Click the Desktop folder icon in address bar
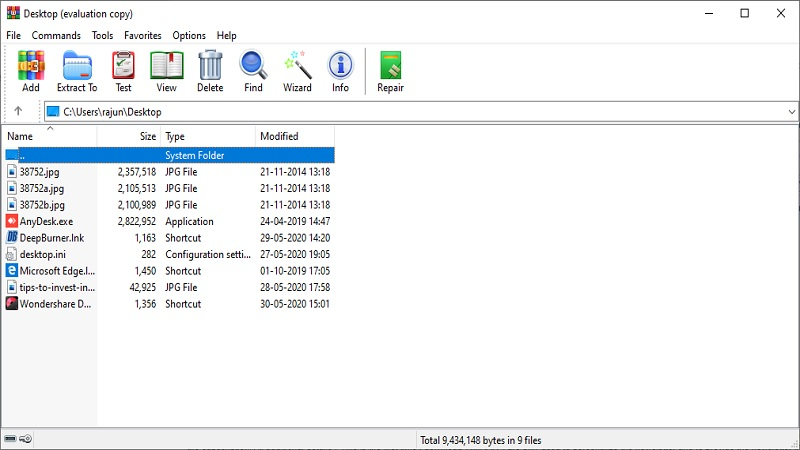The width and height of the screenshot is (800, 450). (x=53, y=112)
